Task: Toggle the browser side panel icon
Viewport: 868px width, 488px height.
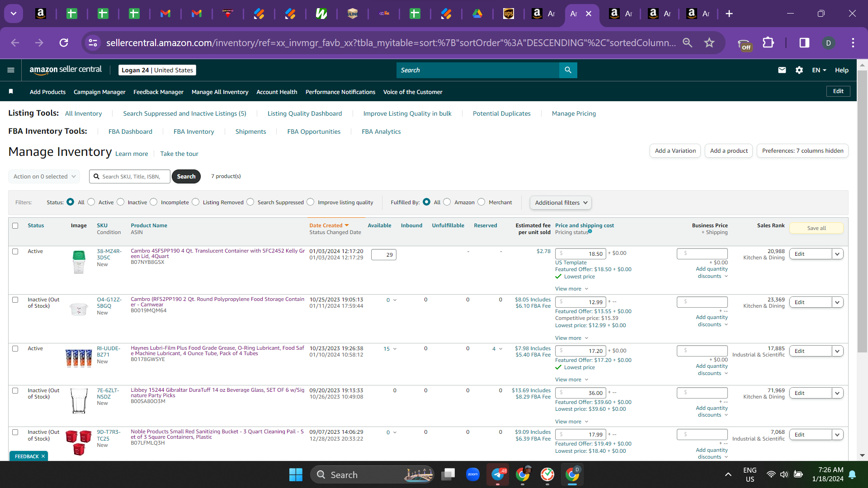Action: pos(804,42)
